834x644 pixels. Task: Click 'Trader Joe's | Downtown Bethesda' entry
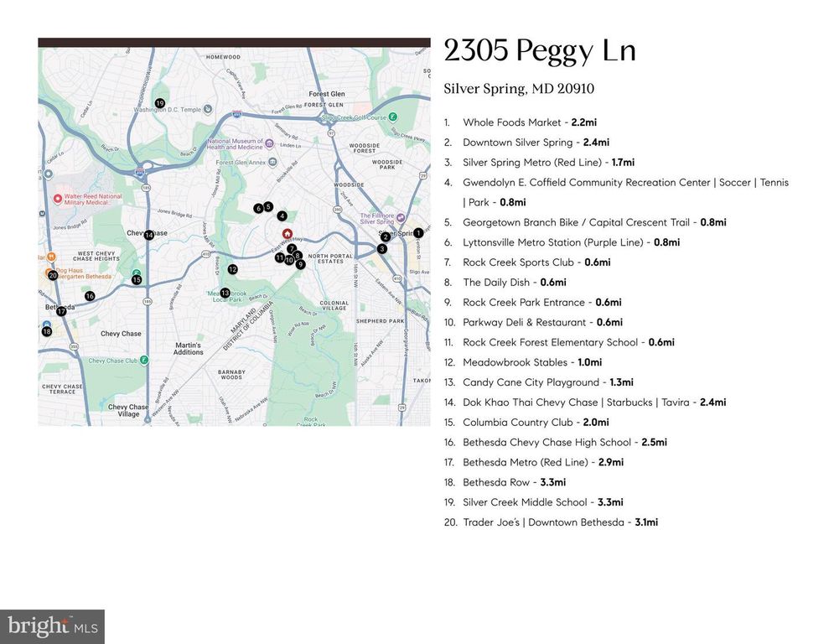(551, 522)
